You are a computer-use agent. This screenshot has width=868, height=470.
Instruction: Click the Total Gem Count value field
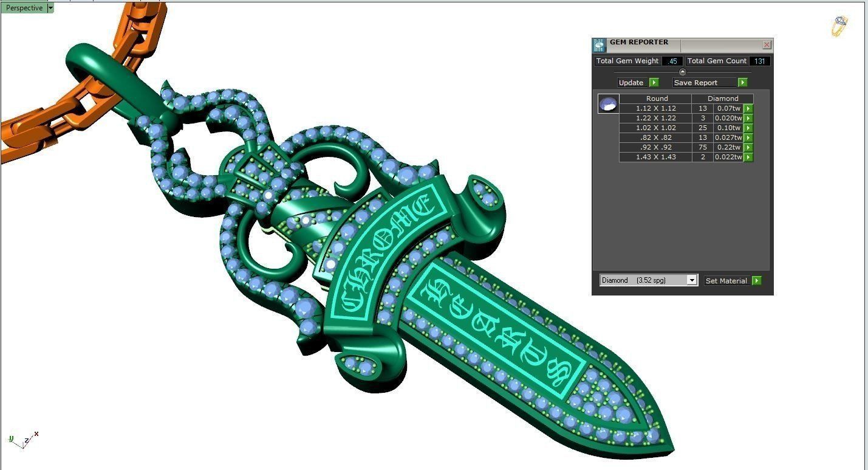coord(759,61)
